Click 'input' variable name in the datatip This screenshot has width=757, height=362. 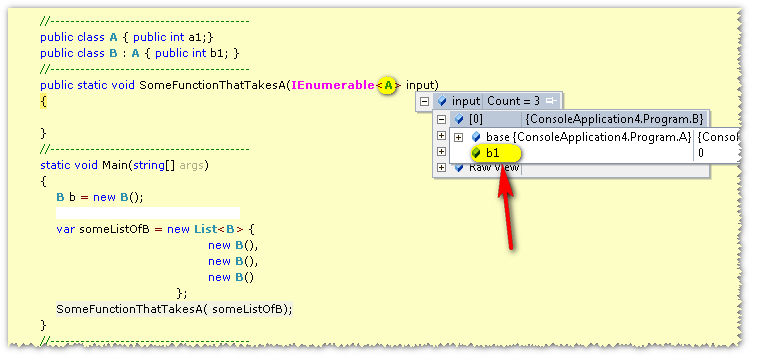(465, 101)
